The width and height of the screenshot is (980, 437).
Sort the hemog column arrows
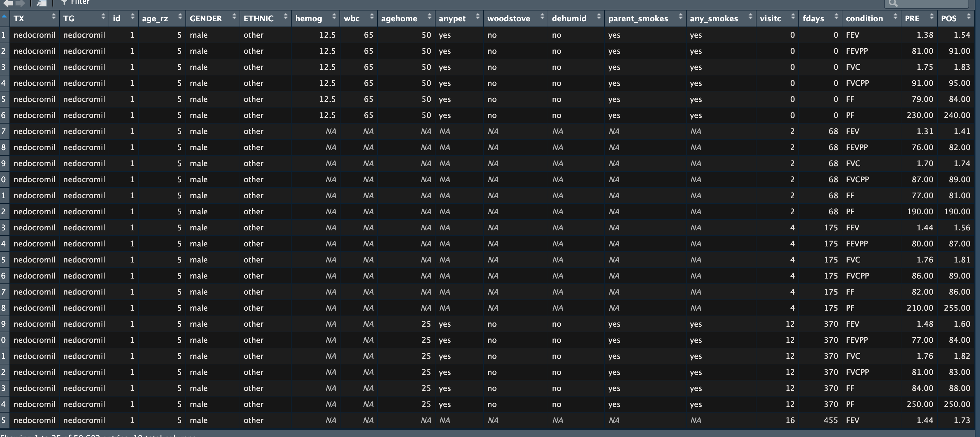coord(334,16)
